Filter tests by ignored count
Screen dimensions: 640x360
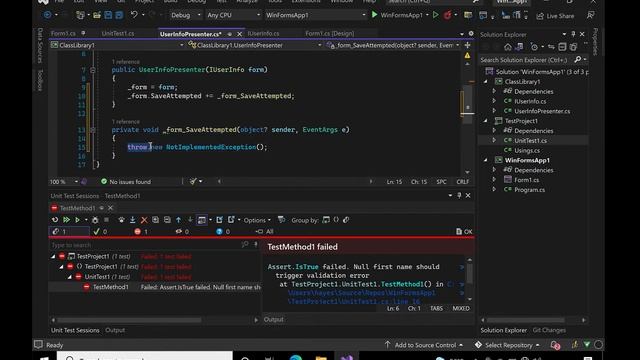tap(182, 231)
